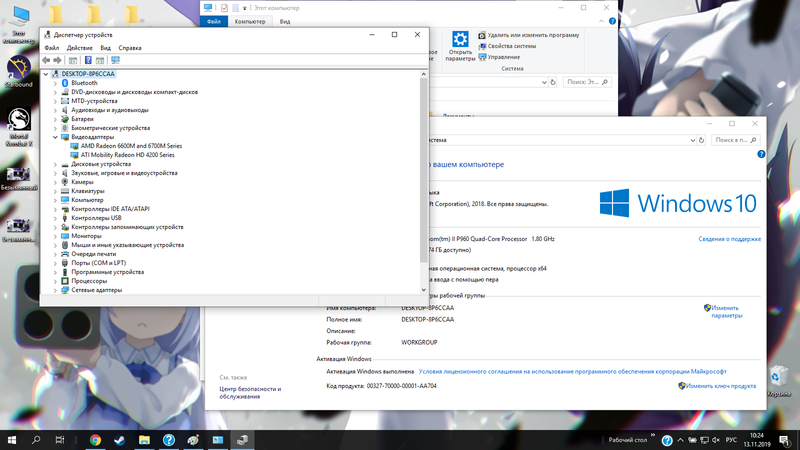This screenshot has width=800, height=450.
Task: Open Starbound desktop shortcut
Action: click(18, 72)
